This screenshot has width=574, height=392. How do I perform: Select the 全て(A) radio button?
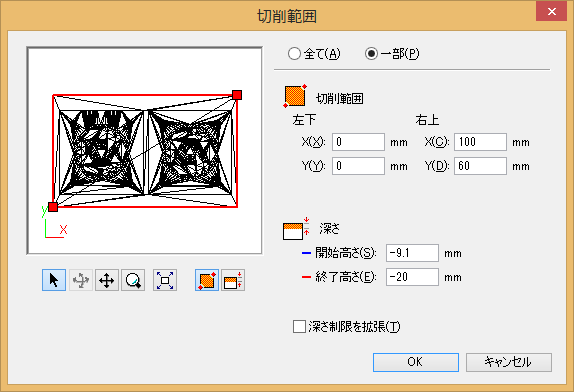[294, 54]
